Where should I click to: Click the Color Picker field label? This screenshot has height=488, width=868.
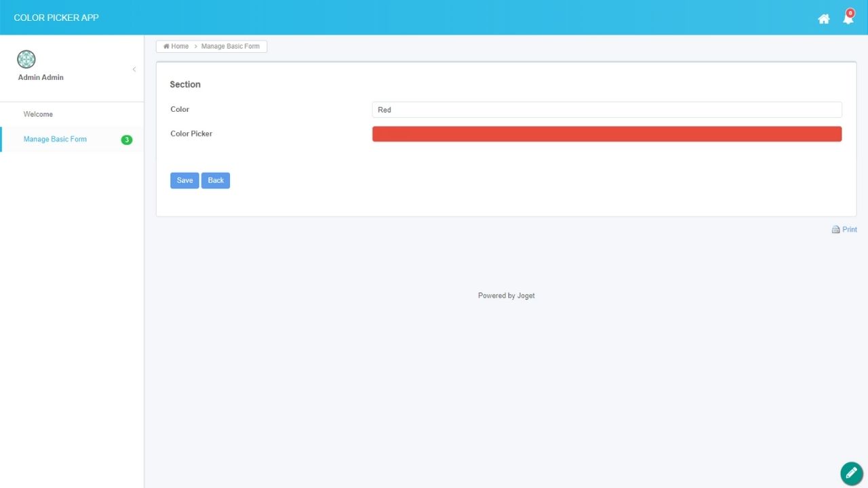191,134
